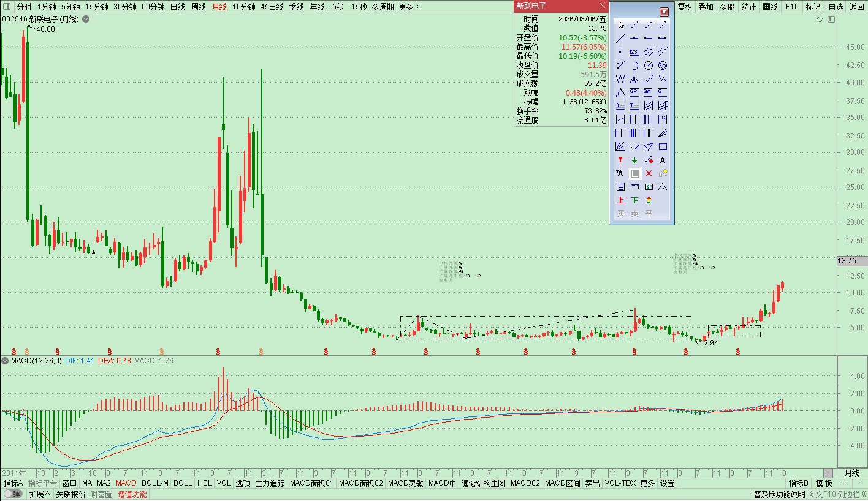
Task: Expand the 扩展 panel
Action: click(x=40, y=494)
